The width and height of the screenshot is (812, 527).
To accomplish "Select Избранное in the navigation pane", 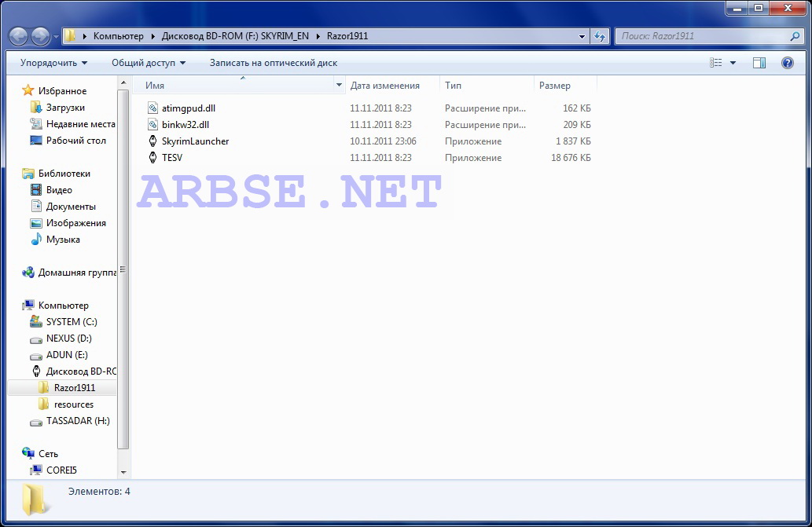I will 63,91.
